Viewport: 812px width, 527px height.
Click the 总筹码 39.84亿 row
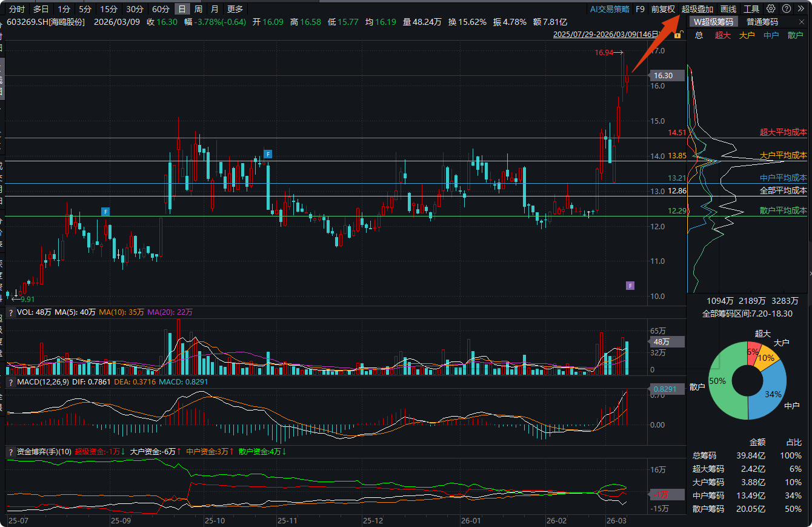pos(747,456)
